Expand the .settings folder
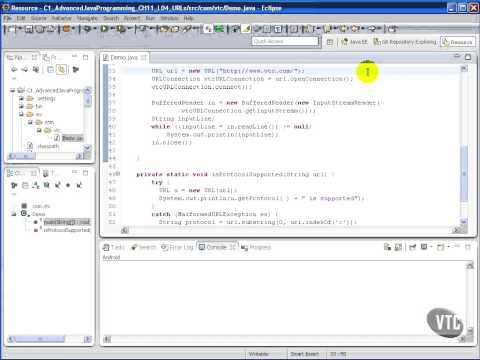The width and height of the screenshot is (480, 360). 21,98
